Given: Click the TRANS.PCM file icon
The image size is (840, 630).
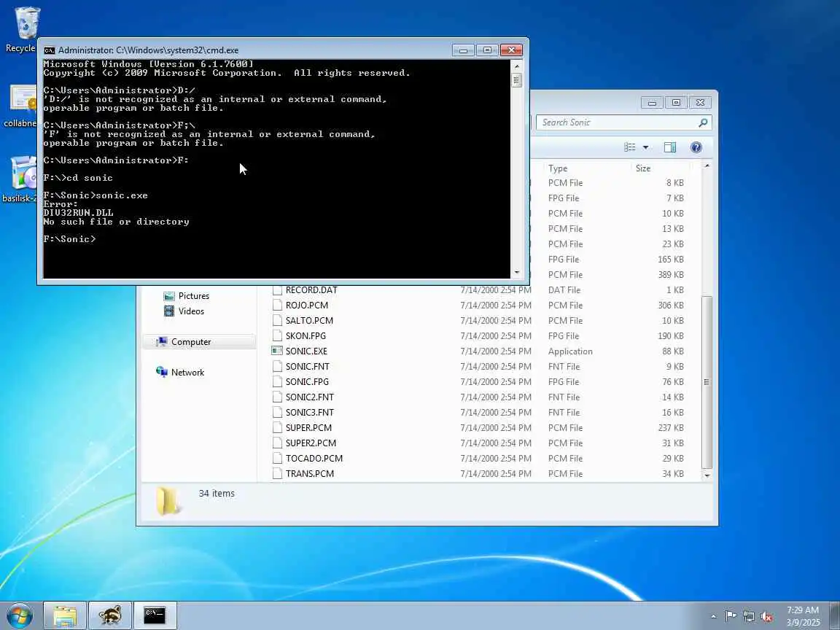Looking at the screenshot, I should click(x=277, y=473).
